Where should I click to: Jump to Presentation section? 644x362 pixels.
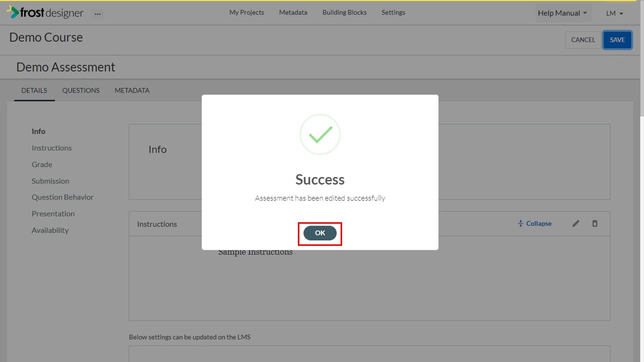click(x=53, y=214)
